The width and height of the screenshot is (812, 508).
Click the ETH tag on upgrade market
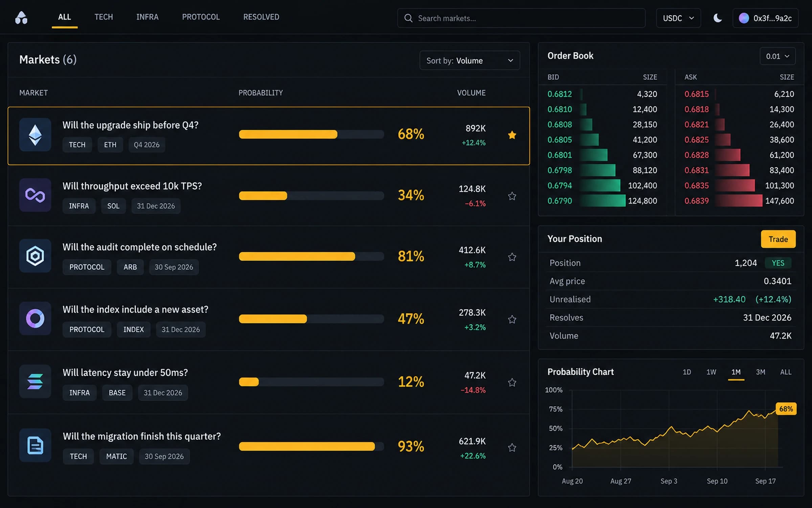pos(110,145)
